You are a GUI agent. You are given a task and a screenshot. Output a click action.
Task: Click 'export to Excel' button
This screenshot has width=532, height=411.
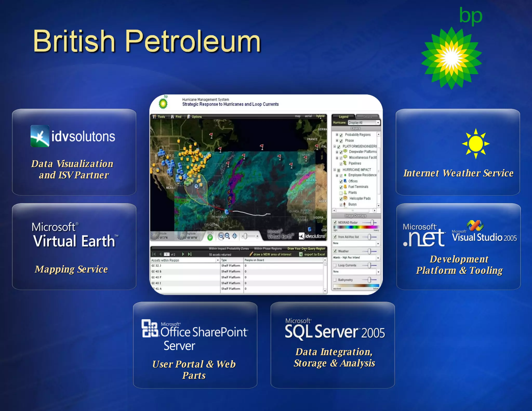coord(312,254)
